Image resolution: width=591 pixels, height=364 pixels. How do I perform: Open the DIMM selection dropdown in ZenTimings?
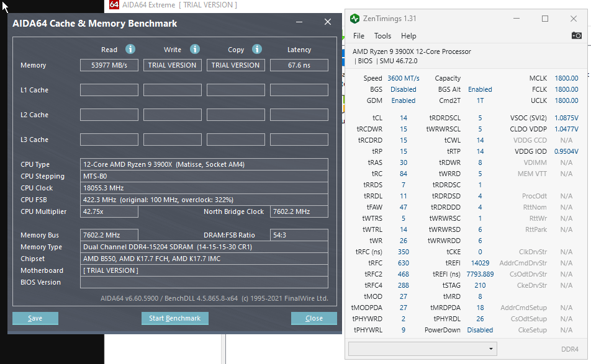point(423,348)
